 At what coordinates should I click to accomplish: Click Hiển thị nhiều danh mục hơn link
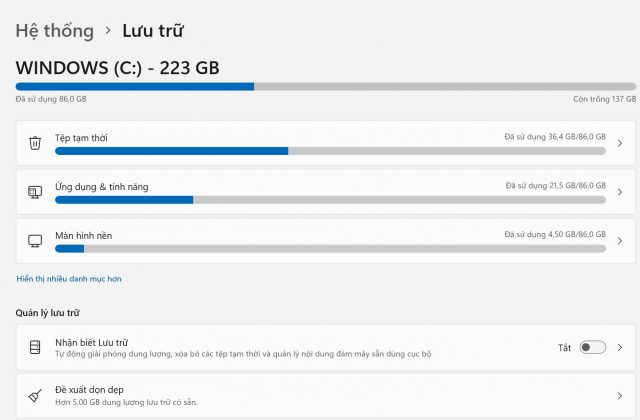[69, 278]
